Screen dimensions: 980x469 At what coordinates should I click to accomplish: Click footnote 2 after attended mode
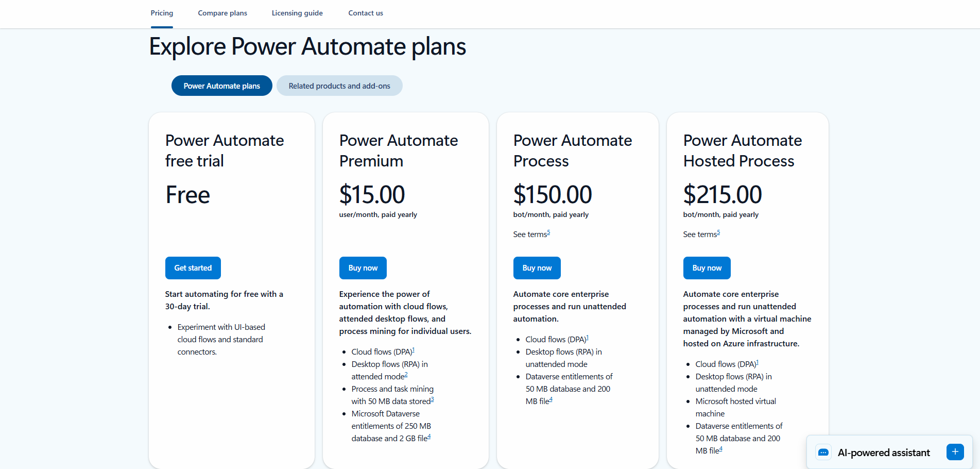point(406,374)
